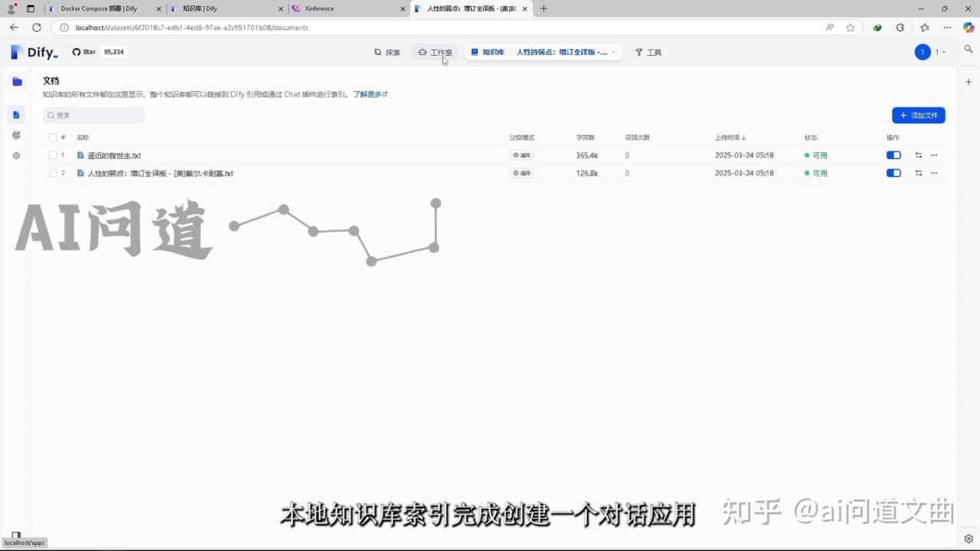Open segment settings for 人性的弱点 document
The image size is (980, 551).
point(919,173)
